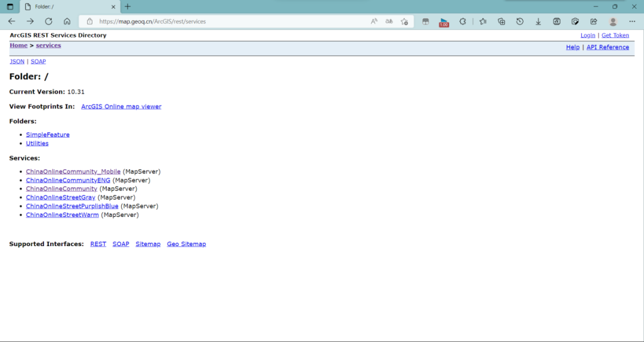Open Settings and more menu

[632, 21]
